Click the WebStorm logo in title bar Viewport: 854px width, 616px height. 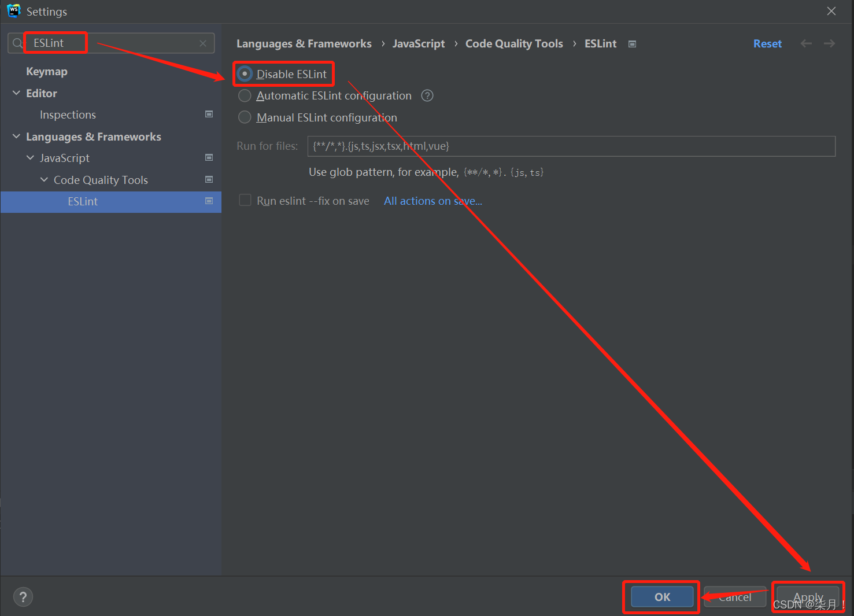[13, 11]
